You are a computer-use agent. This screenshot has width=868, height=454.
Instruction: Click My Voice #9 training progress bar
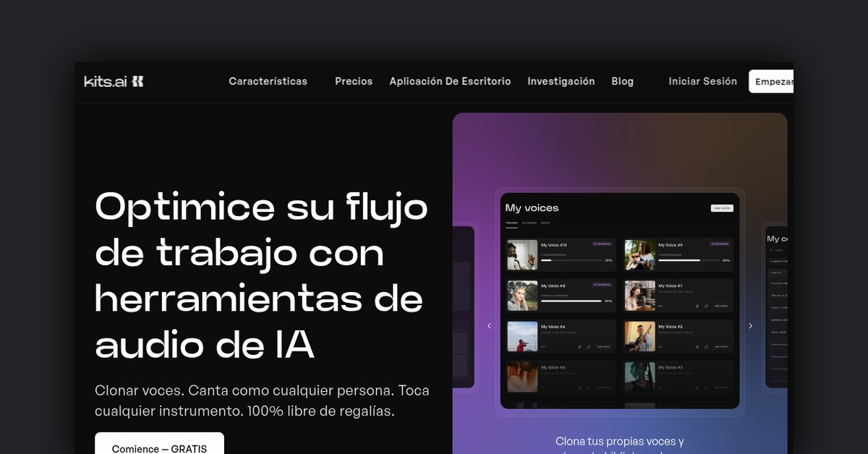678,260
